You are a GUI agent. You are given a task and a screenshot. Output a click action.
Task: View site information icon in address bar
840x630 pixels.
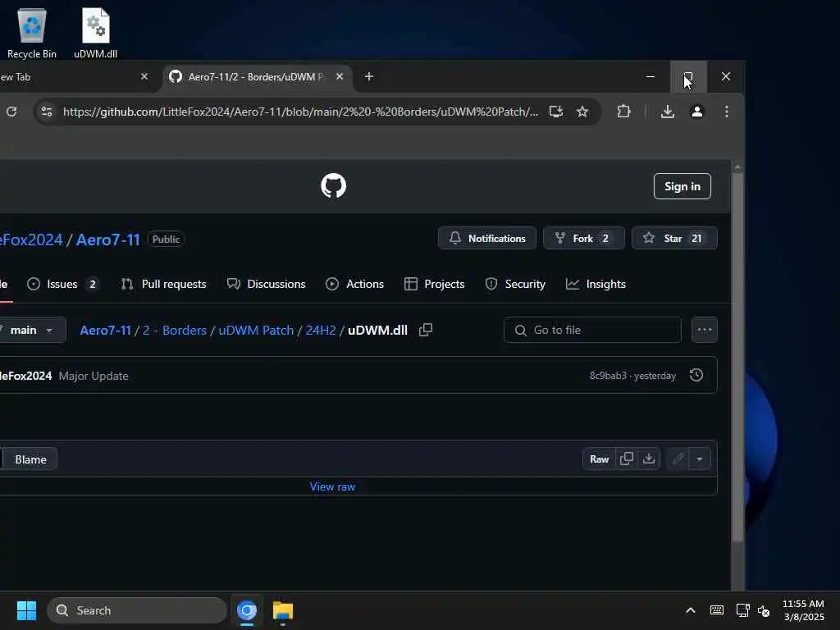click(x=47, y=112)
